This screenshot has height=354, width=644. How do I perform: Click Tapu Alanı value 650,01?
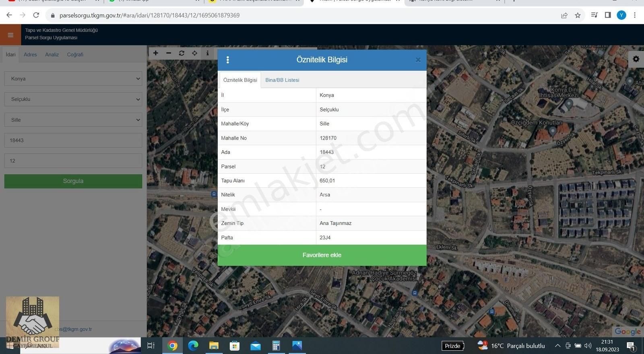point(327,181)
